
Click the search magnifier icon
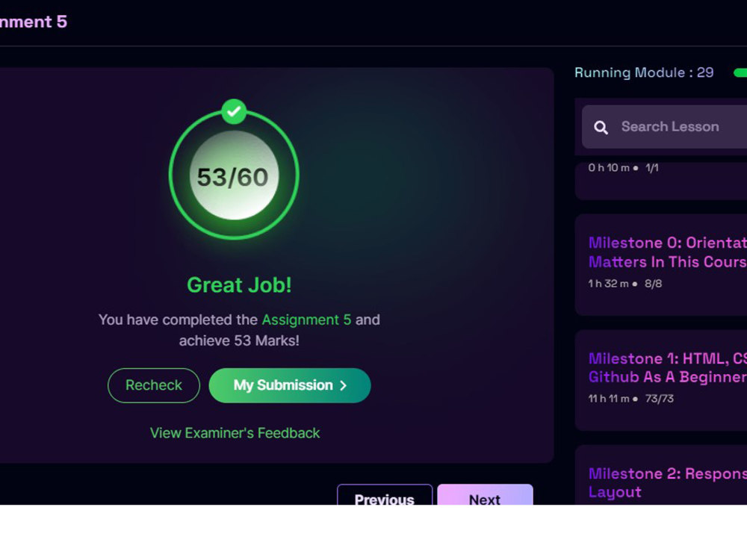coord(601,127)
